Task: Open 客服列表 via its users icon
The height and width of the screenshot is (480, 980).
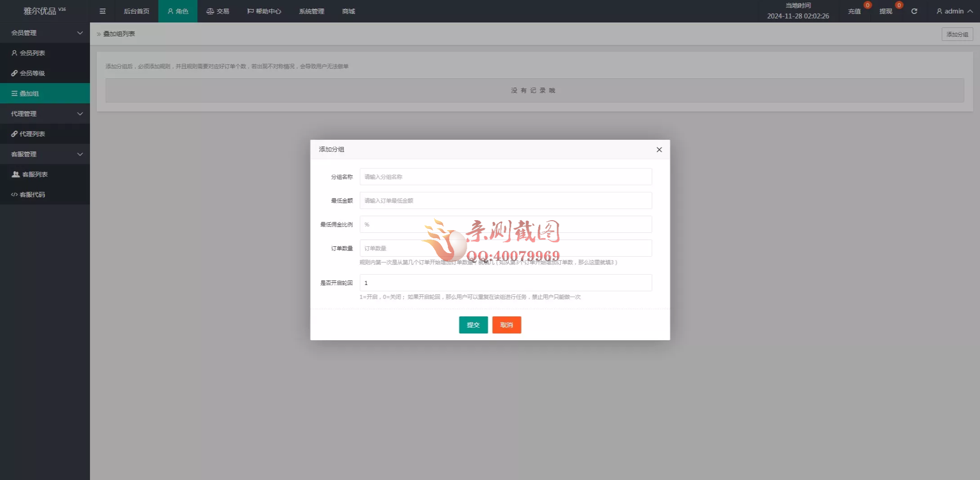Action: coord(15,174)
